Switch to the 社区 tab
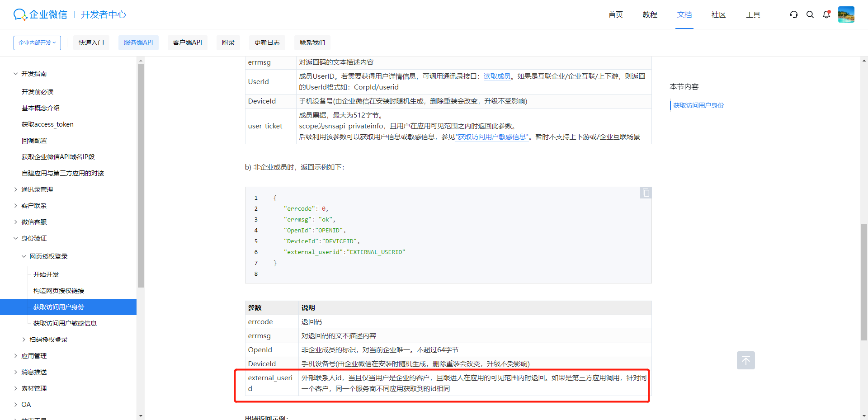This screenshot has width=868, height=420. [x=718, y=15]
